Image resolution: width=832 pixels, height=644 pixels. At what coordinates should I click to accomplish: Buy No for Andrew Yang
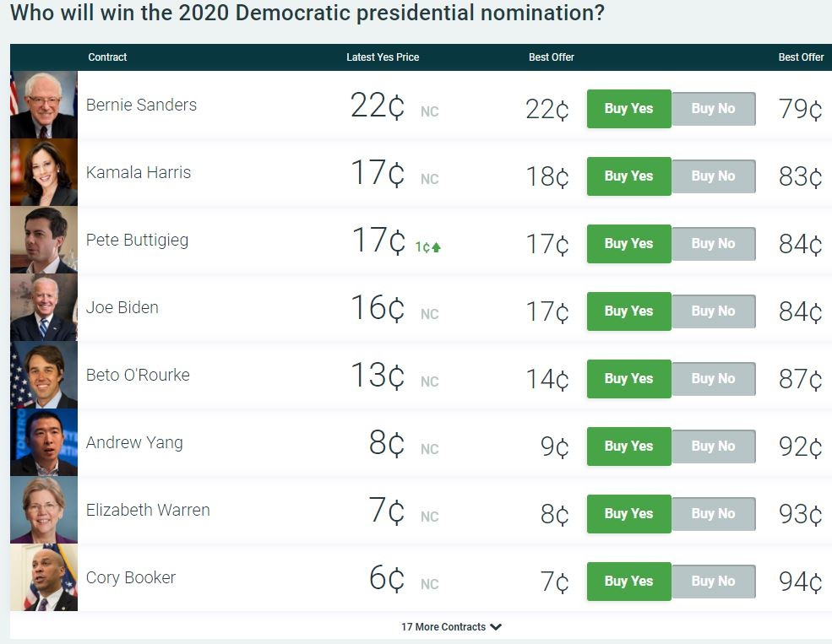pos(713,446)
